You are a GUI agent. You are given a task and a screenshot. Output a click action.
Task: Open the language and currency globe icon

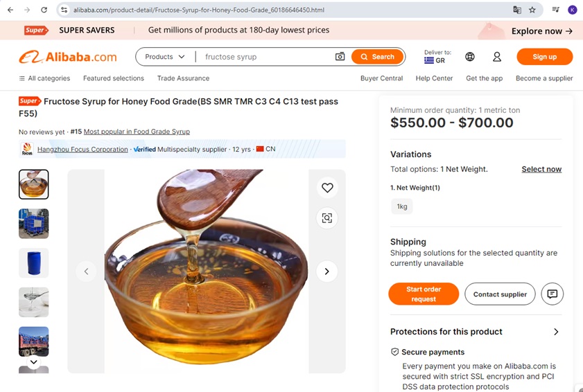pyautogui.click(x=470, y=57)
